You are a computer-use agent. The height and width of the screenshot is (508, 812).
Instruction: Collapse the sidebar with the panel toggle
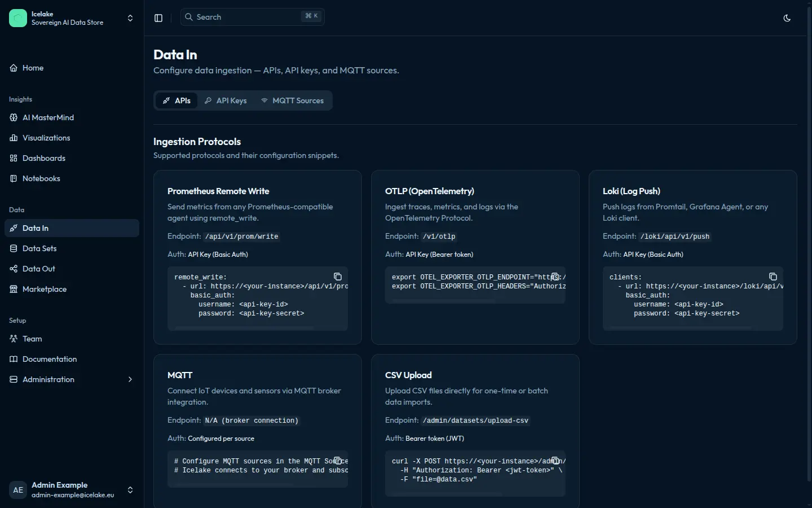pos(158,17)
